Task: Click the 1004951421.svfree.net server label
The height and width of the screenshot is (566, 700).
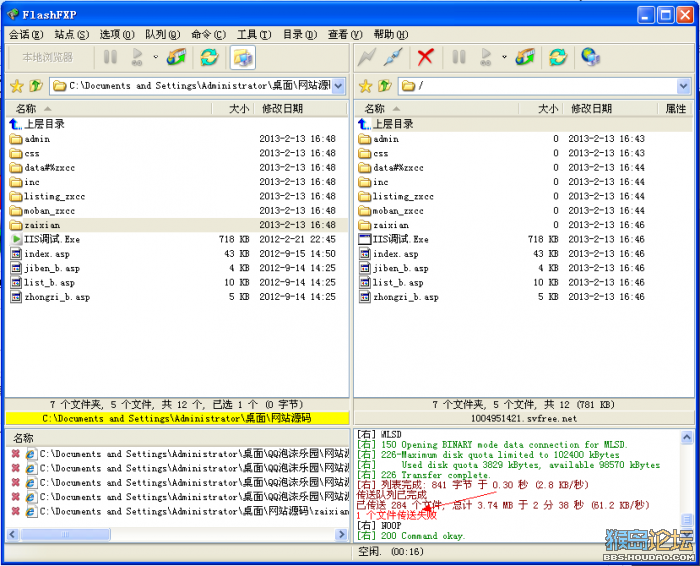Action: [524, 418]
